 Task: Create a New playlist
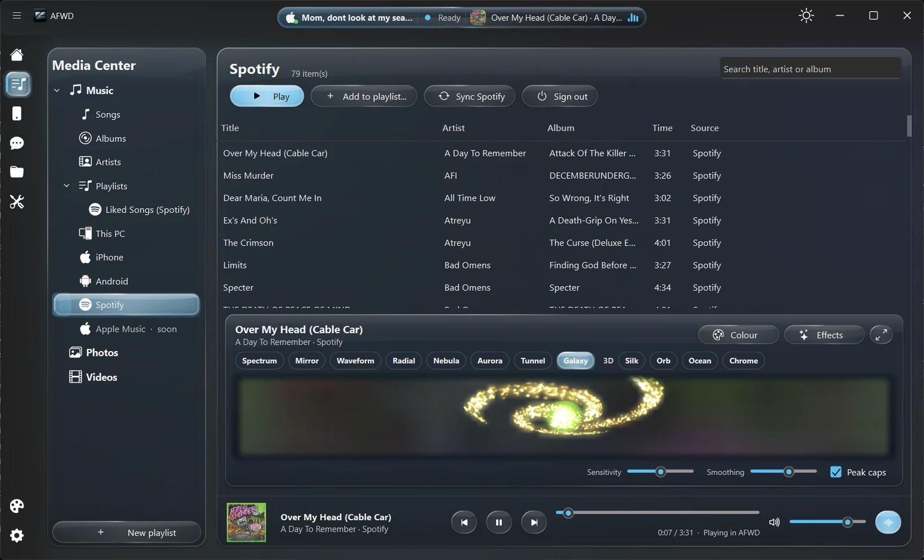(x=126, y=532)
